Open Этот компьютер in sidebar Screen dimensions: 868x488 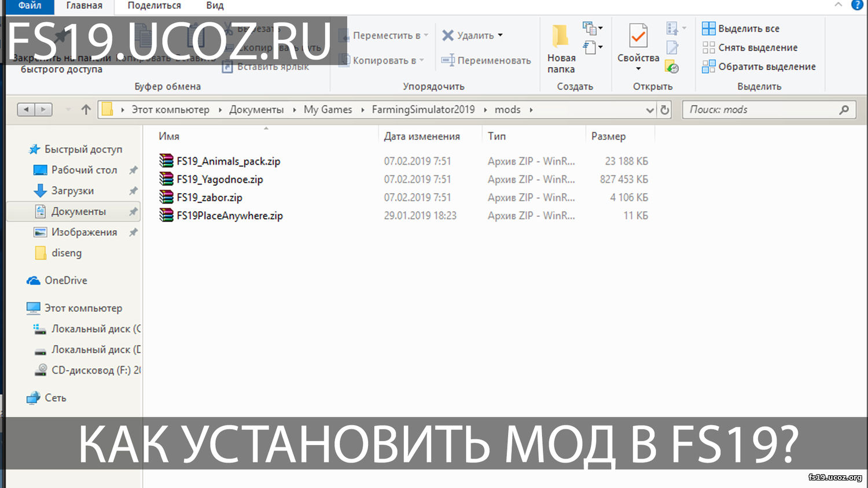[75, 308]
